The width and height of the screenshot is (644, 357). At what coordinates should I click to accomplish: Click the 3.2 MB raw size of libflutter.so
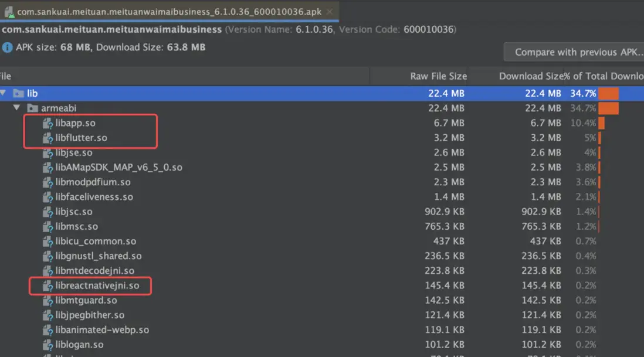(449, 138)
